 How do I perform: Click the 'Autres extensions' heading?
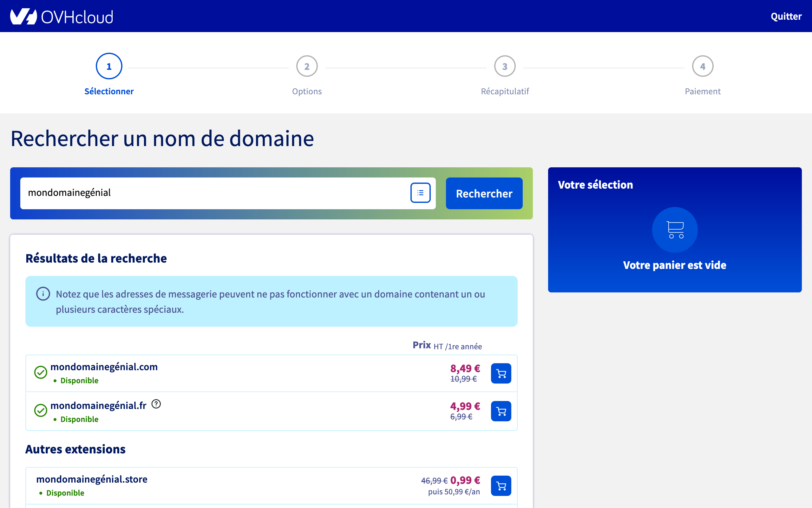pyautogui.click(x=75, y=449)
